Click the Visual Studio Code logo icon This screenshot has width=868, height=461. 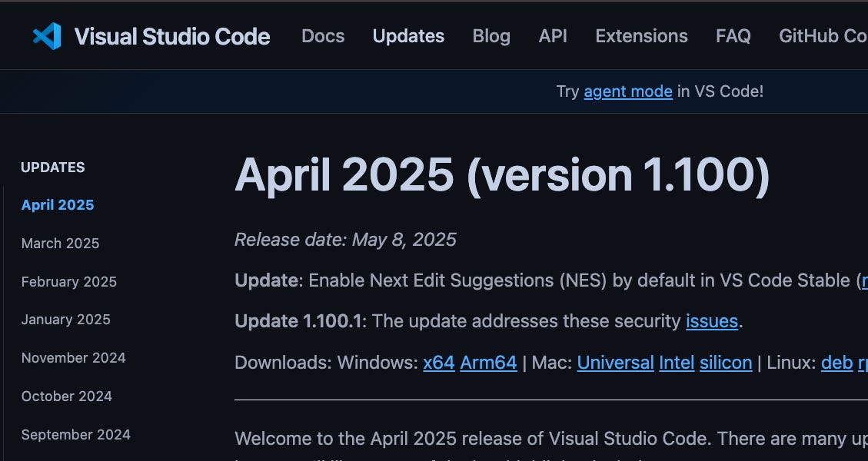click(x=45, y=35)
